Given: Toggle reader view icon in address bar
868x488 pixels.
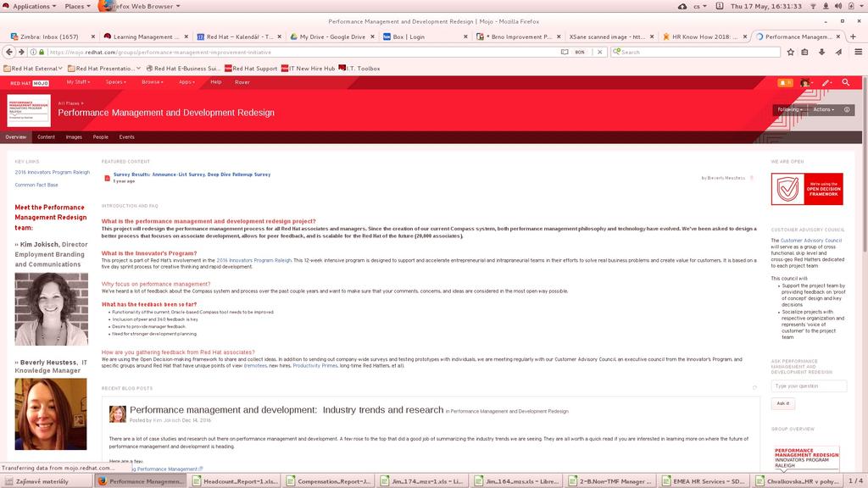Looking at the screenshot, I should [564, 52].
